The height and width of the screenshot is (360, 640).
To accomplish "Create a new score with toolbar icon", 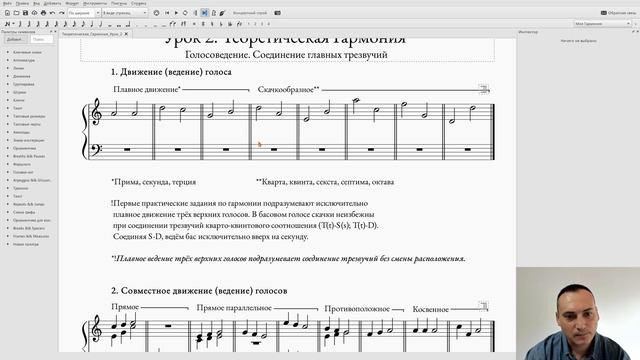I will 7,13.
